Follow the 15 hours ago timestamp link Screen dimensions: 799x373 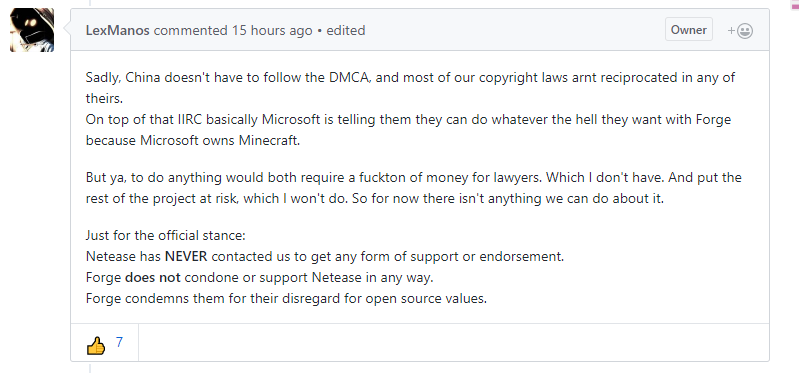coord(272,31)
